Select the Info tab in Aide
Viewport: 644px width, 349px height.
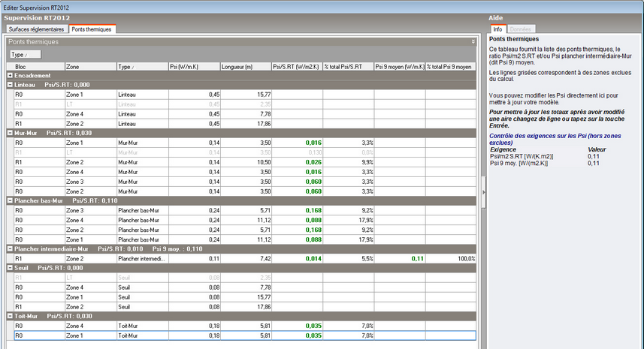click(x=497, y=29)
